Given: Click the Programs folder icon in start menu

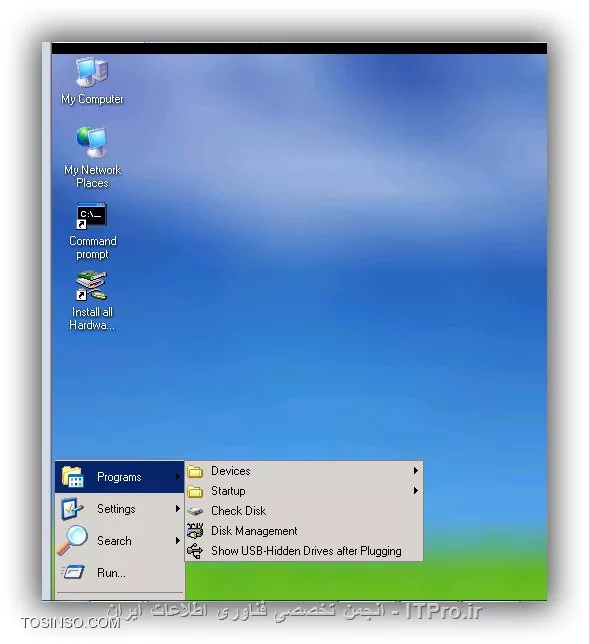Looking at the screenshot, I should point(73,477).
